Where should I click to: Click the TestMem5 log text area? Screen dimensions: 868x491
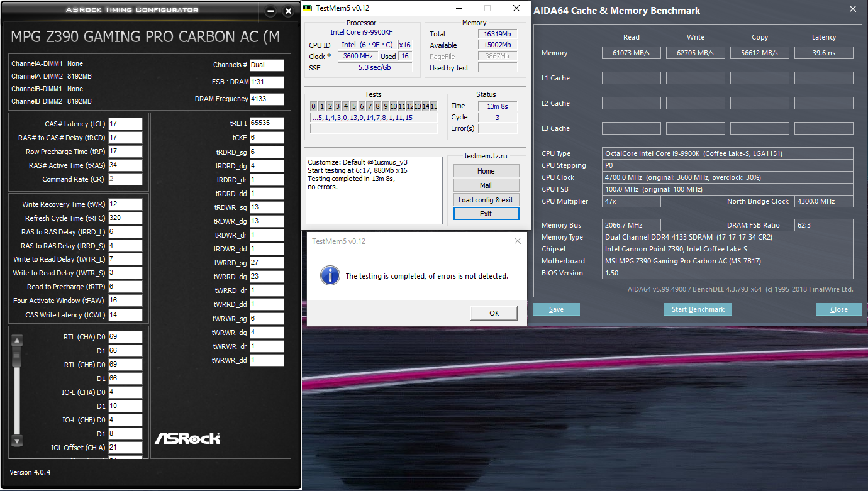click(374, 190)
